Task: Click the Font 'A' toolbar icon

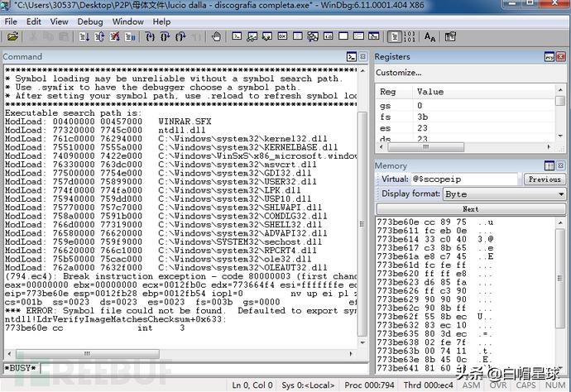Action: coord(430,36)
